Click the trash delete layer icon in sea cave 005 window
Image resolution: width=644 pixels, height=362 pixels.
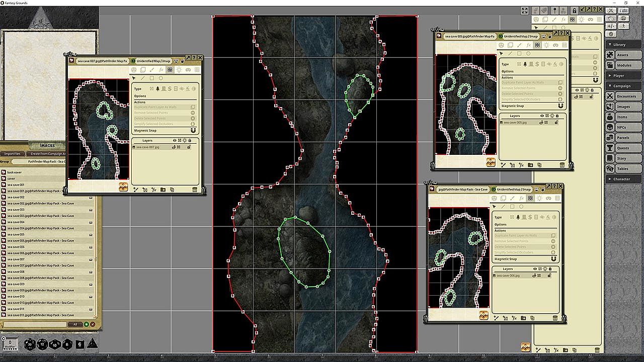562,164
